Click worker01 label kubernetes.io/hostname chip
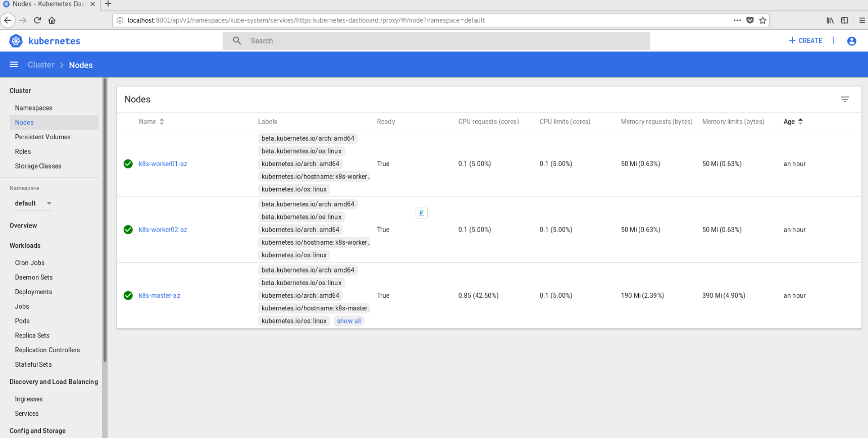Image resolution: width=868 pixels, height=438 pixels. tap(314, 177)
